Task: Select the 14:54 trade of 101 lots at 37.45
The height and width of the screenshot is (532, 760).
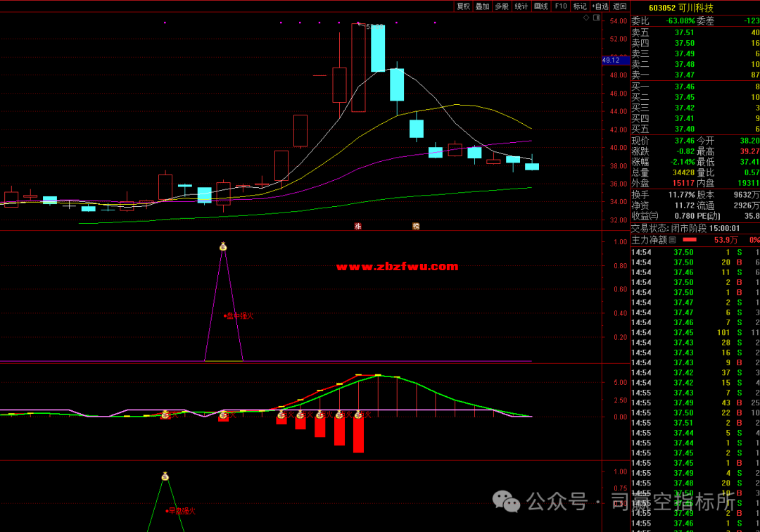Action: [x=695, y=333]
